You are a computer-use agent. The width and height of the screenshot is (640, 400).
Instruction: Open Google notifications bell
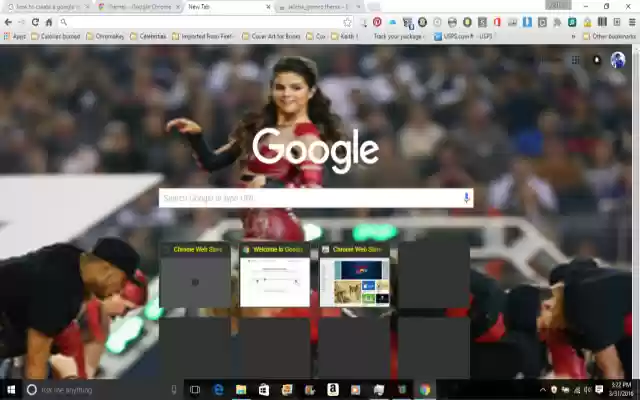pos(597,60)
